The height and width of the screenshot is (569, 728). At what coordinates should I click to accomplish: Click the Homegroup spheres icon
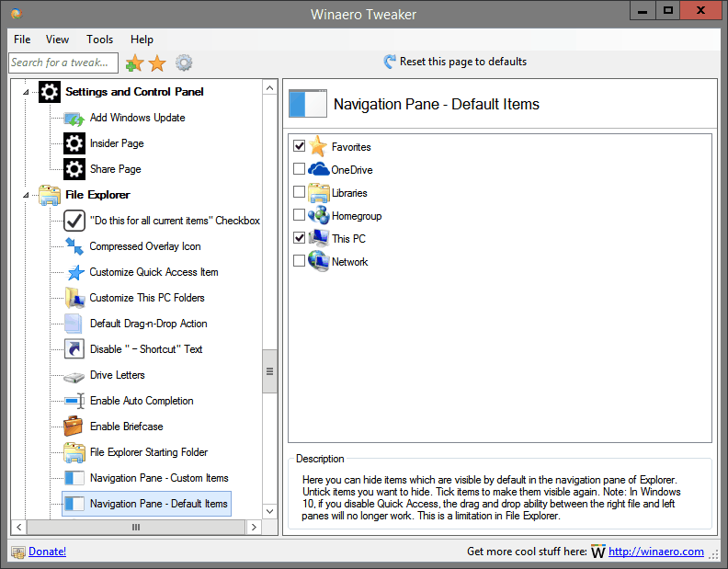coord(318,215)
